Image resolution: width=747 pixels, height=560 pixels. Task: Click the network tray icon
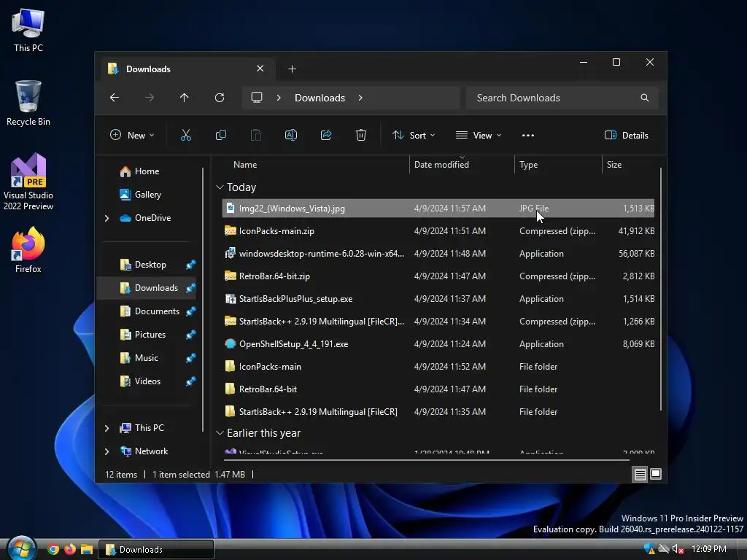pyautogui.click(x=664, y=549)
